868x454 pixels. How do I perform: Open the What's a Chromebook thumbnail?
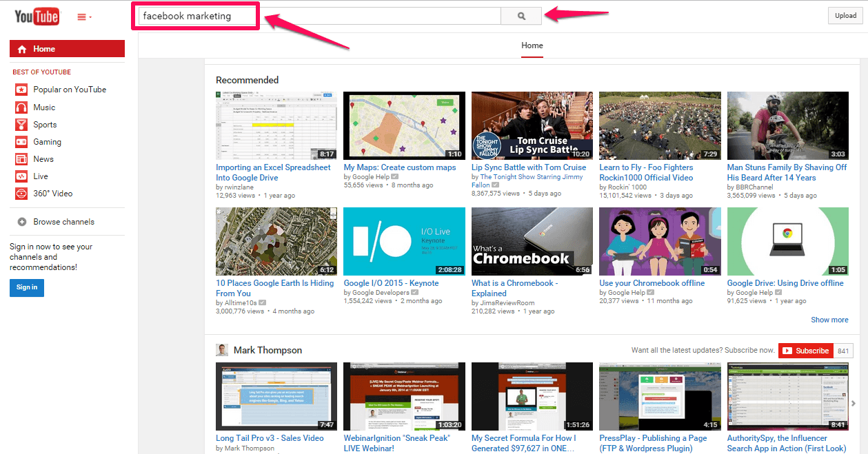[532, 242]
